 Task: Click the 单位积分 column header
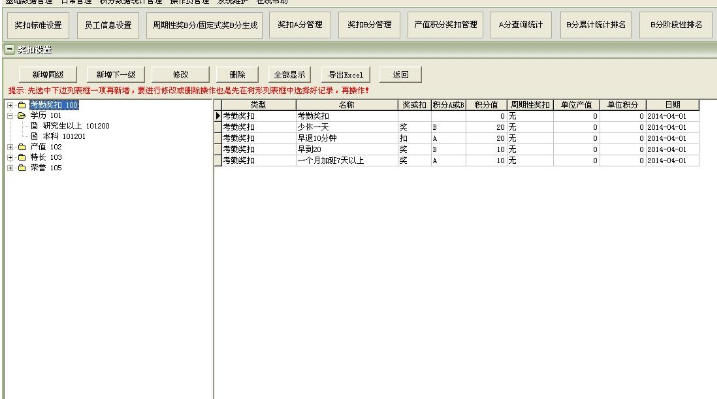[623, 105]
